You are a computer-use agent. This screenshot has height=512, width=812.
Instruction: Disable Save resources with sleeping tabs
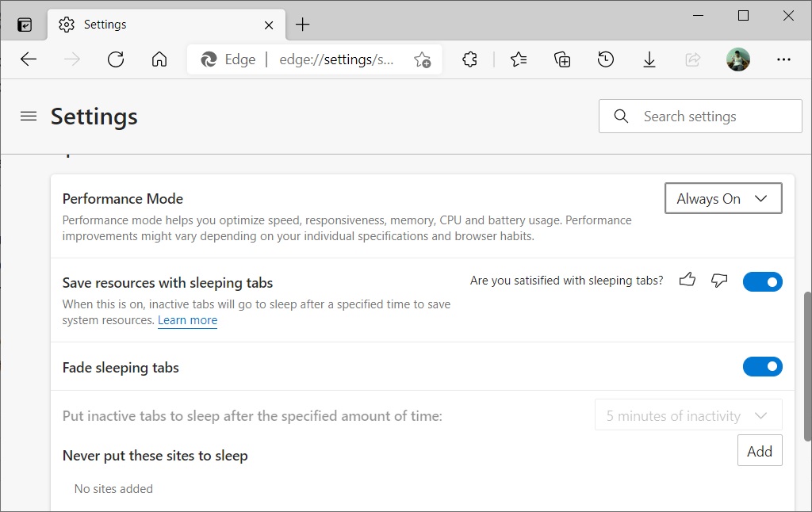(x=762, y=281)
